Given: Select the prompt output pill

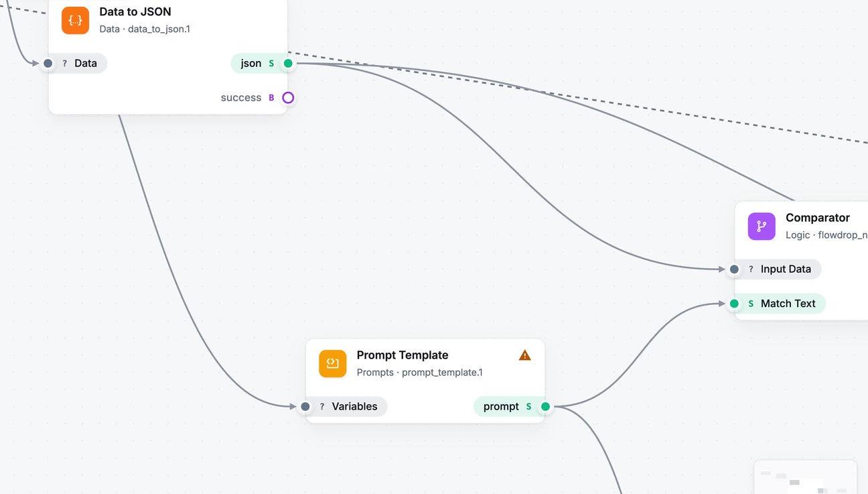Looking at the screenshot, I should pyautogui.click(x=510, y=407).
